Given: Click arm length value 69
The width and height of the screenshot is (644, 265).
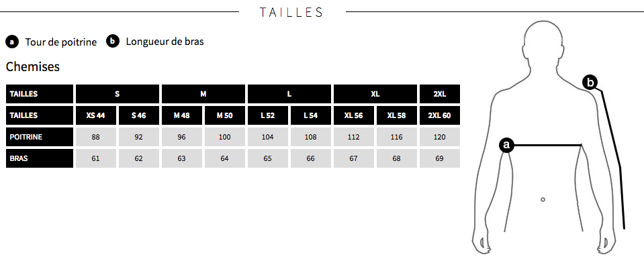Looking at the screenshot, I should click(x=439, y=158).
